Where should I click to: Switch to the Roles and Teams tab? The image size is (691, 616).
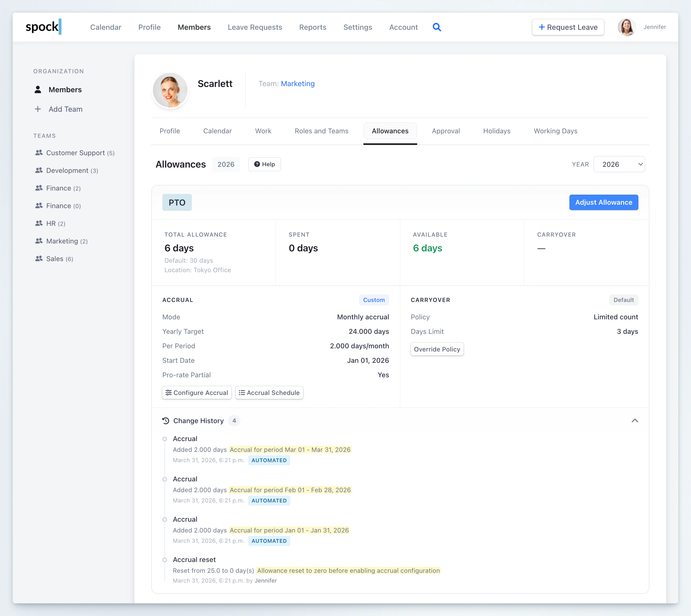321,131
